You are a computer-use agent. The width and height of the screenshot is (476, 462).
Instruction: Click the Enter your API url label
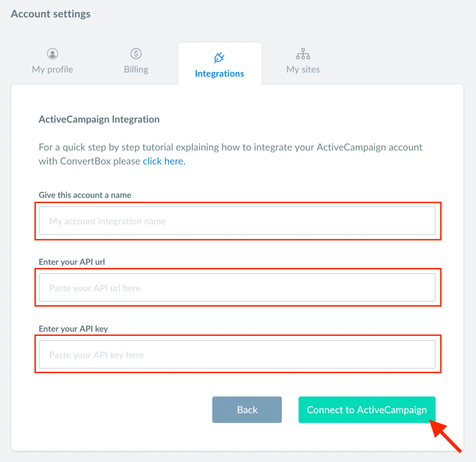click(72, 262)
